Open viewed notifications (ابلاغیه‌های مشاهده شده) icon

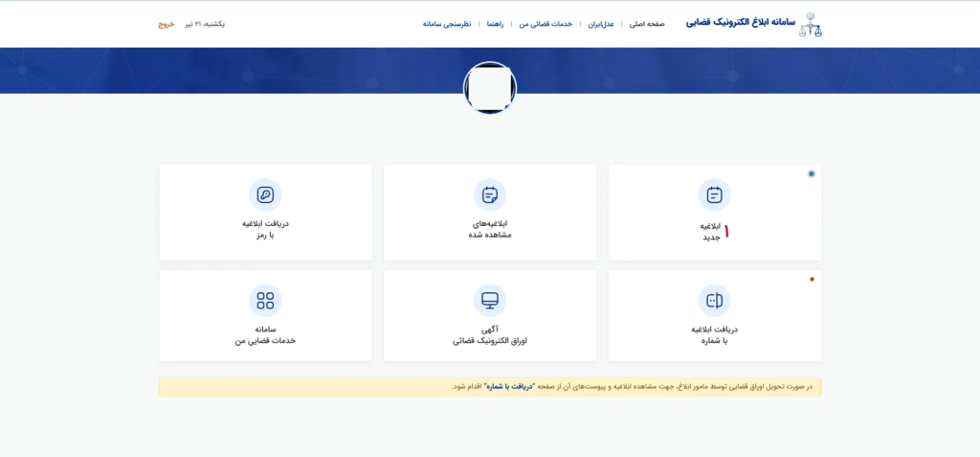click(490, 194)
